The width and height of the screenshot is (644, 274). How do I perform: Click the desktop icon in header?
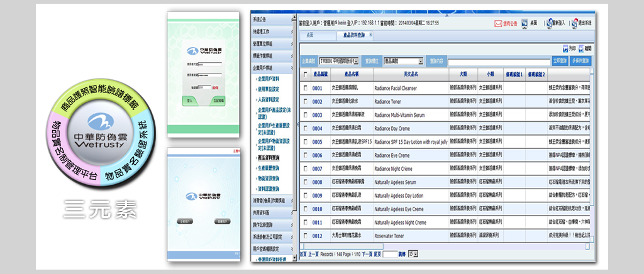(525, 23)
